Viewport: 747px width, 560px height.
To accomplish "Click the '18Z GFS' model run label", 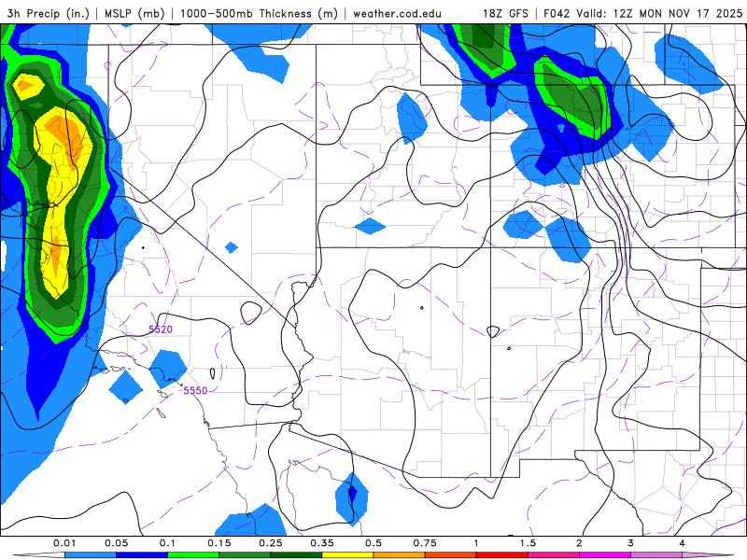I will pyautogui.click(x=505, y=14).
